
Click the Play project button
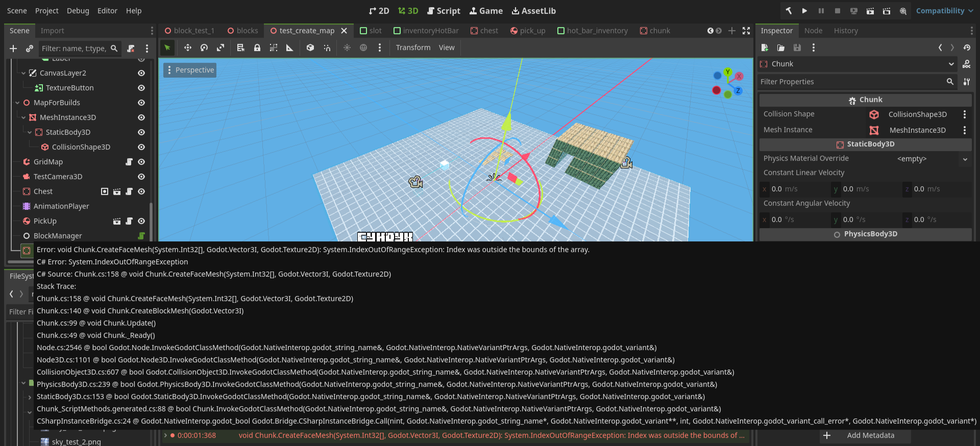804,11
